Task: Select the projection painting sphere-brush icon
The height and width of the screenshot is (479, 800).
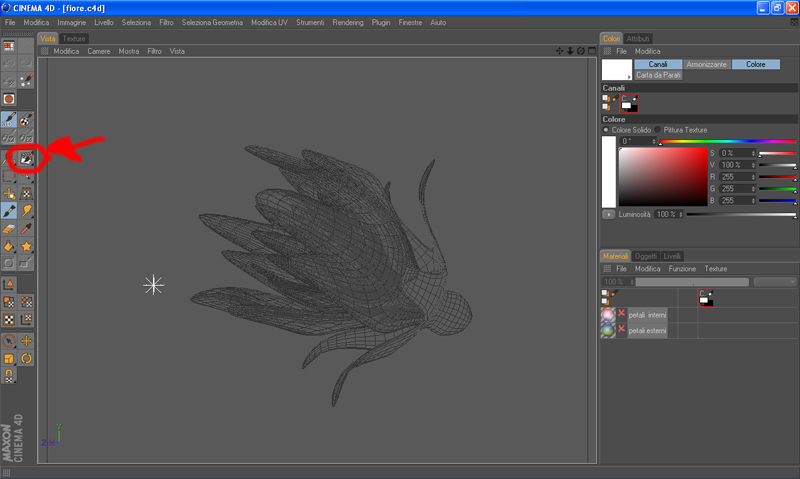Action: (26, 119)
